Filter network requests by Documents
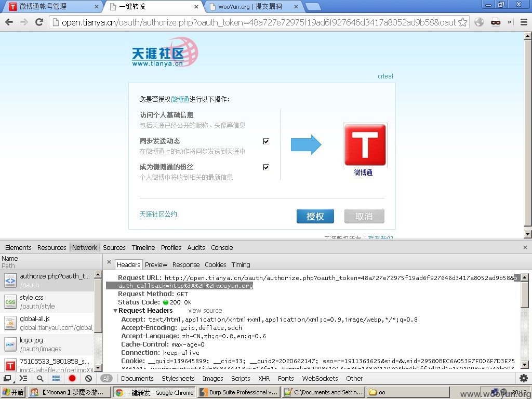 pos(137,378)
